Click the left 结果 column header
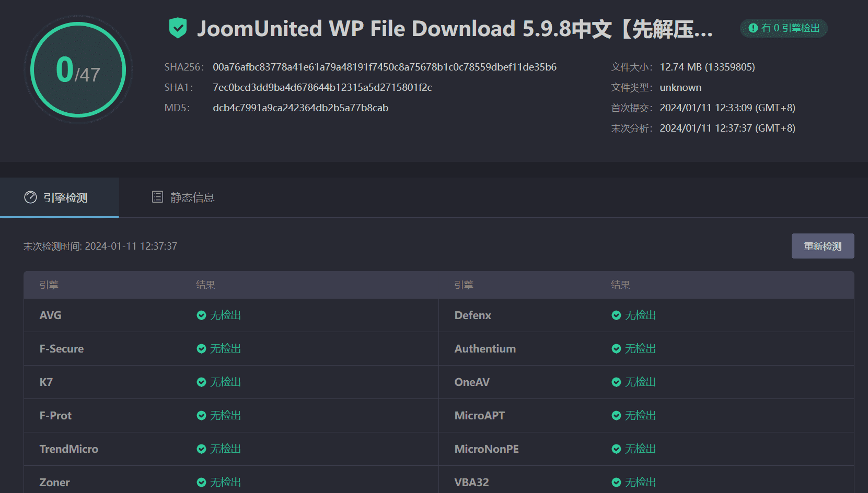The width and height of the screenshot is (868, 493). pyautogui.click(x=205, y=285)
